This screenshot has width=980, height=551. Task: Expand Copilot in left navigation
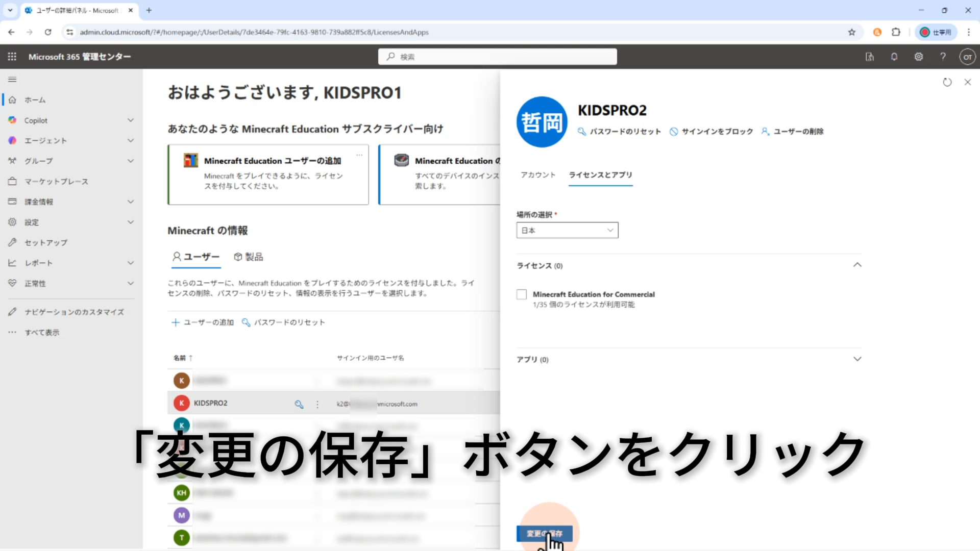pyautogui.click(x=131, y=120)
